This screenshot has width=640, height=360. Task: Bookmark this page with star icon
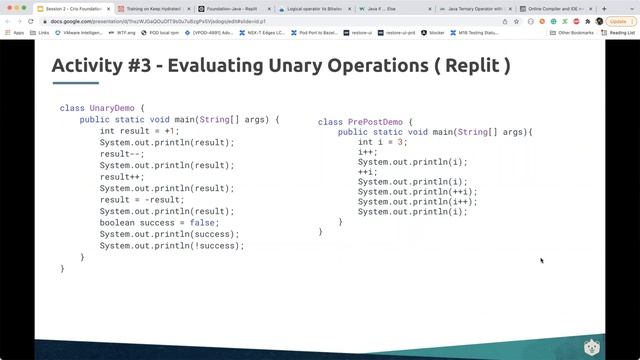pos(516,21)
